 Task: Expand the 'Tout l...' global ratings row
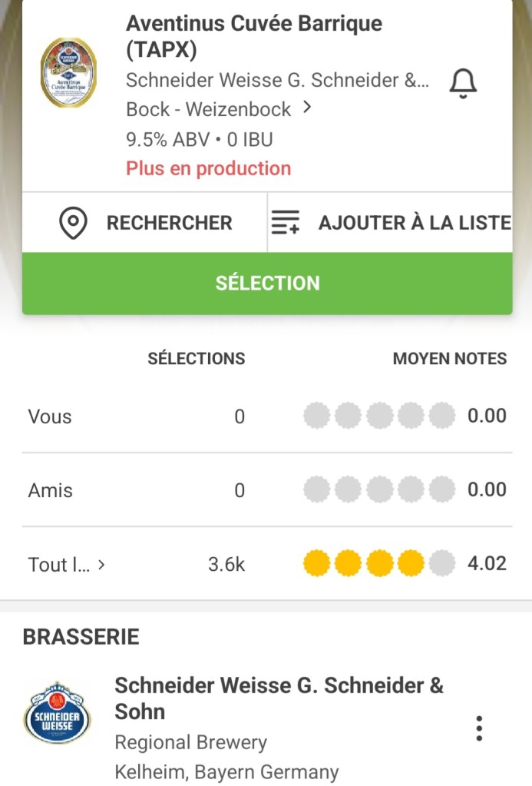67,565
